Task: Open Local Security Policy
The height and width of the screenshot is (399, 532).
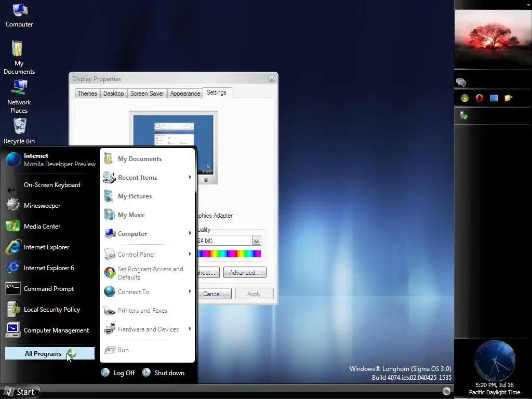Action: pyautogui.click(x=50, y=310)
